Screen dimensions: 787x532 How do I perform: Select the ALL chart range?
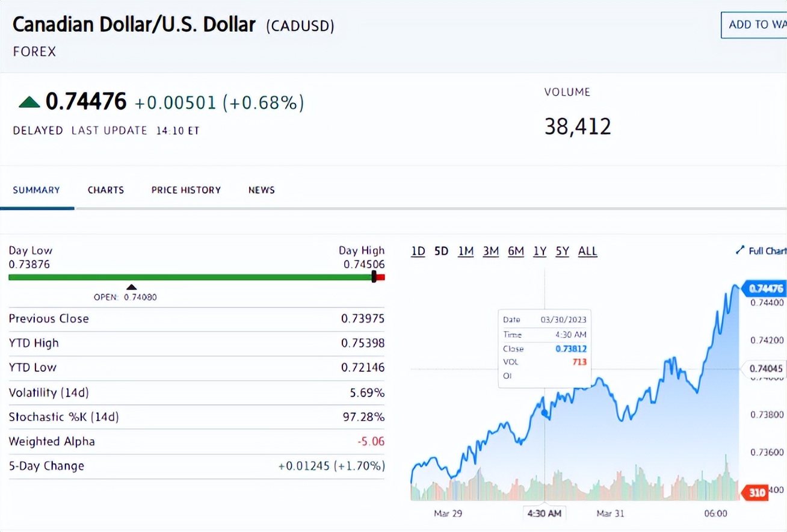pyautogui.click(x=587, y=251)
